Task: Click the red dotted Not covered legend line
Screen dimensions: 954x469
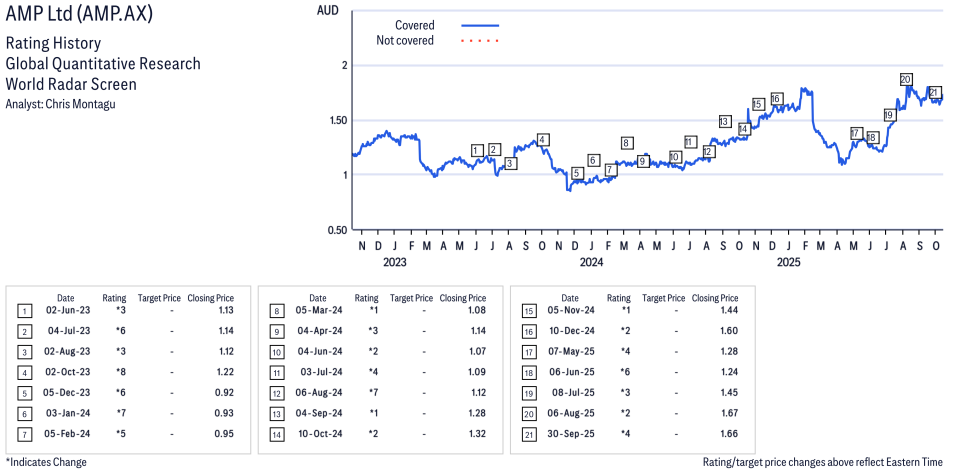Action: 480,41
